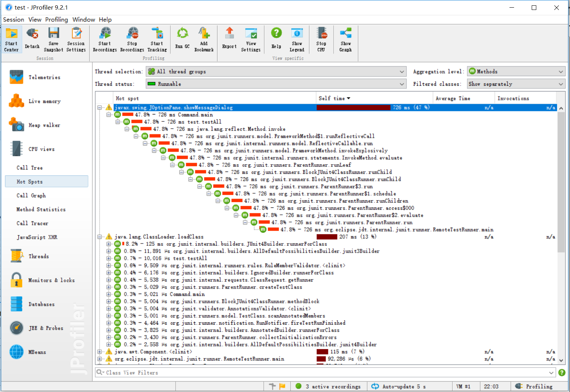Sort by Self time column
The height and width of the screenshot is (392, 570).
click(x=374, y=98)
